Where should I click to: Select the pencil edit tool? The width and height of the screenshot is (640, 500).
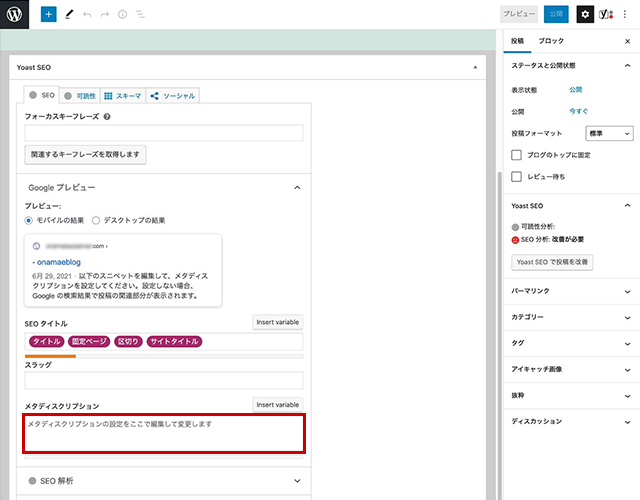[x=69, y=14]
